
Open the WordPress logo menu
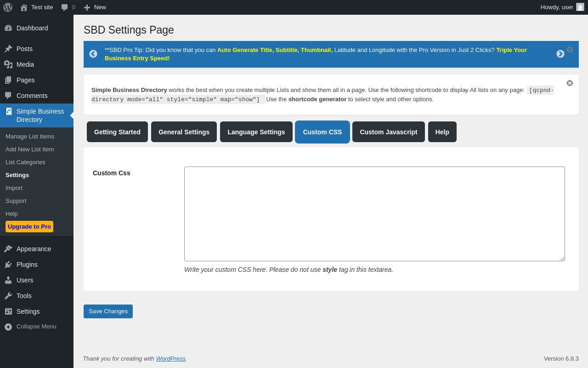8,7
